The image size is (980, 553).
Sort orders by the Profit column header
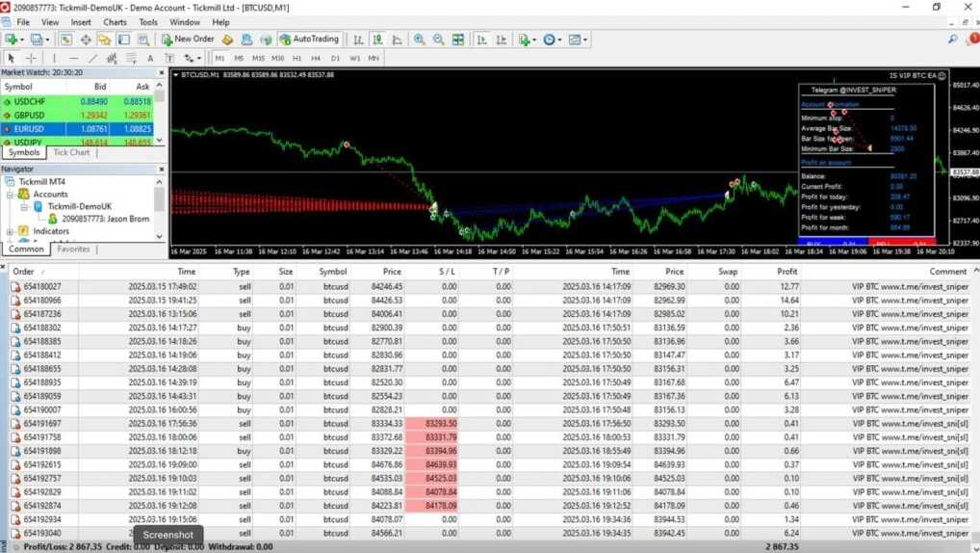pyautogui.click(x=787, y=272)
